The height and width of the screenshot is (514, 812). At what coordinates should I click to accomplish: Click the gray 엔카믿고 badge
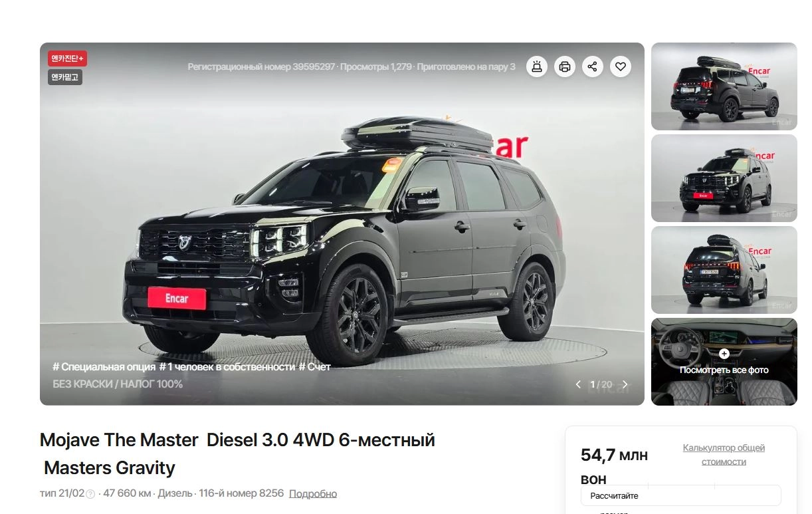[65, 77]
